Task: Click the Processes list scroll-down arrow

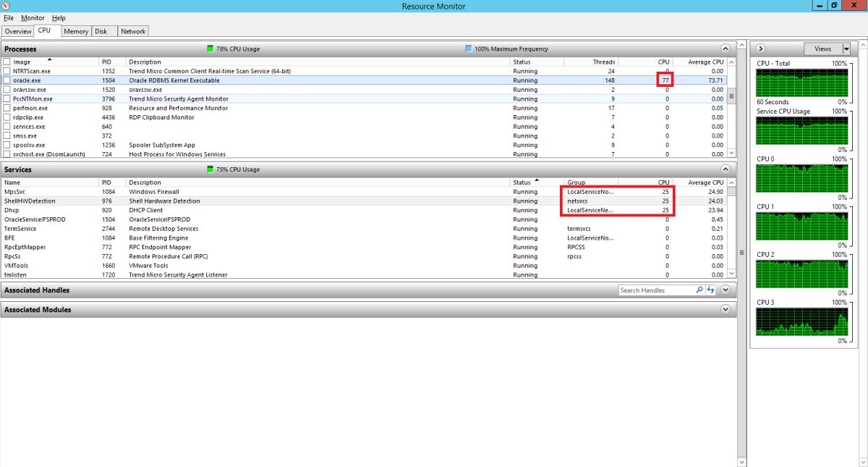Action: click(731, 153)
